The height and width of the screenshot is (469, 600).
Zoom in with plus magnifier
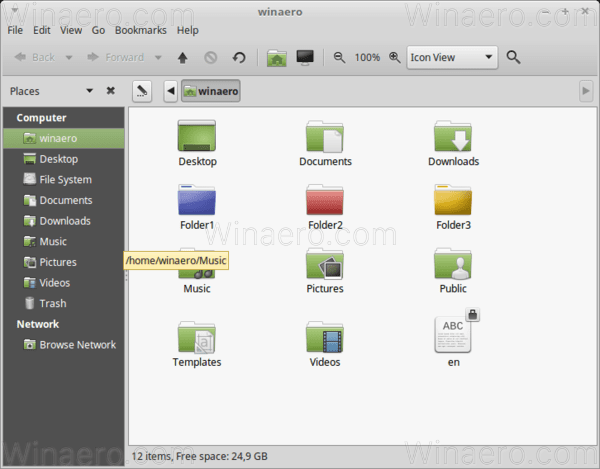tap(395, 58)
